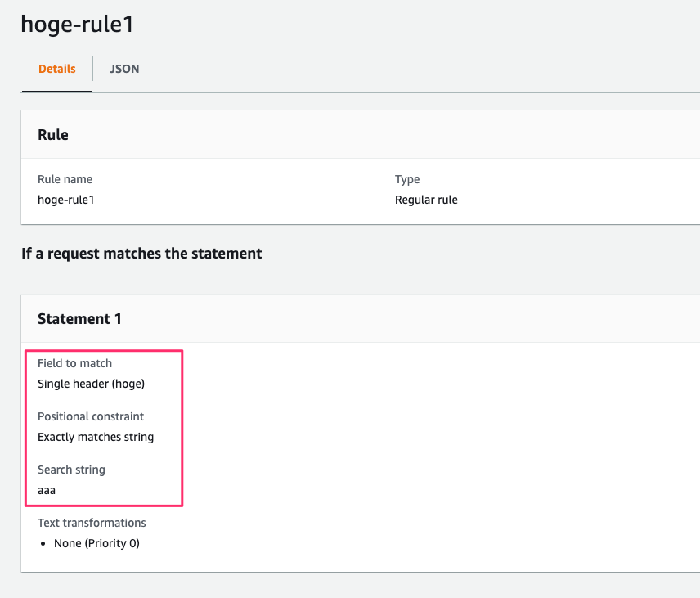Click the Rule section heading
This screenshot has width=700, height=598.
pos(53,135)
